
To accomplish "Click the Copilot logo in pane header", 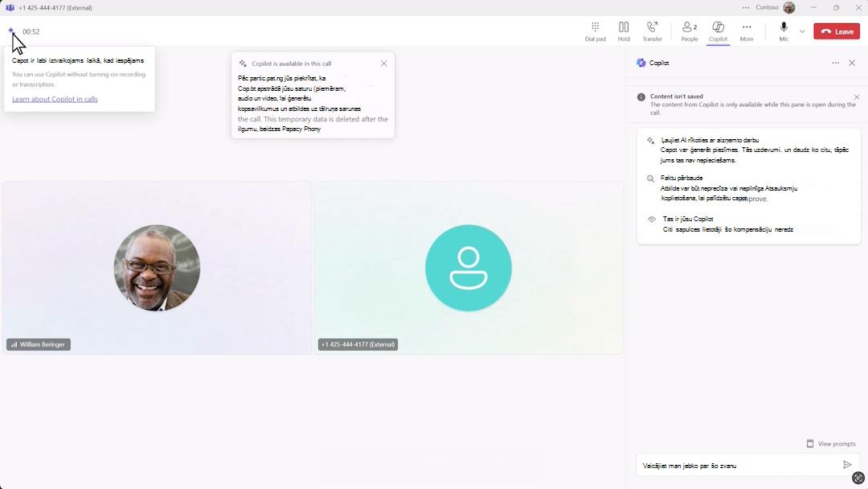I will click(641, 63).
